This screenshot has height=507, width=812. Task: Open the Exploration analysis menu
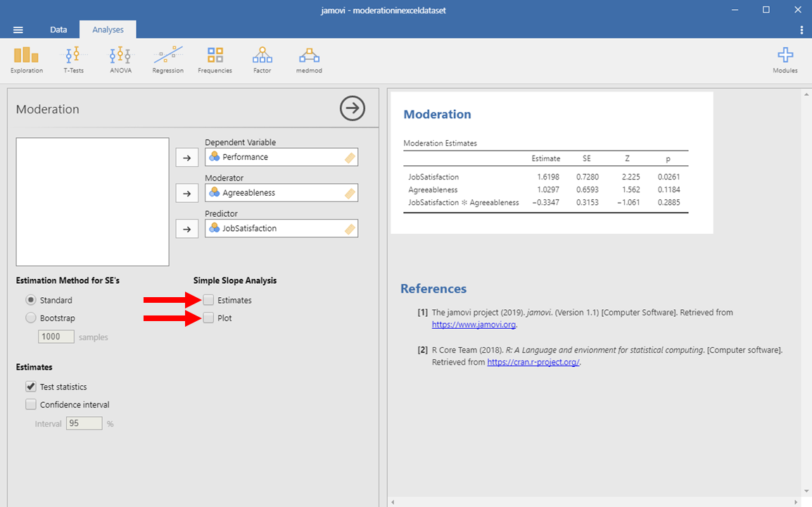point(27,59)
